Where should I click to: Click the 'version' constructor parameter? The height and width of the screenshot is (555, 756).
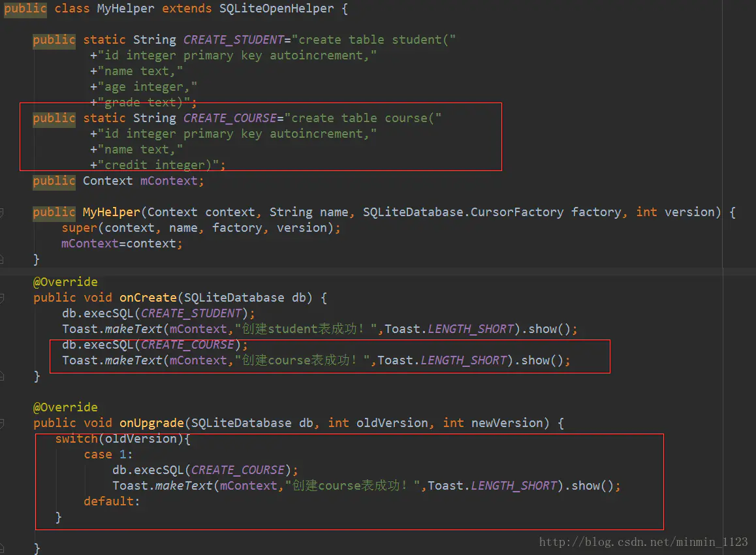[x=689, y=212]
